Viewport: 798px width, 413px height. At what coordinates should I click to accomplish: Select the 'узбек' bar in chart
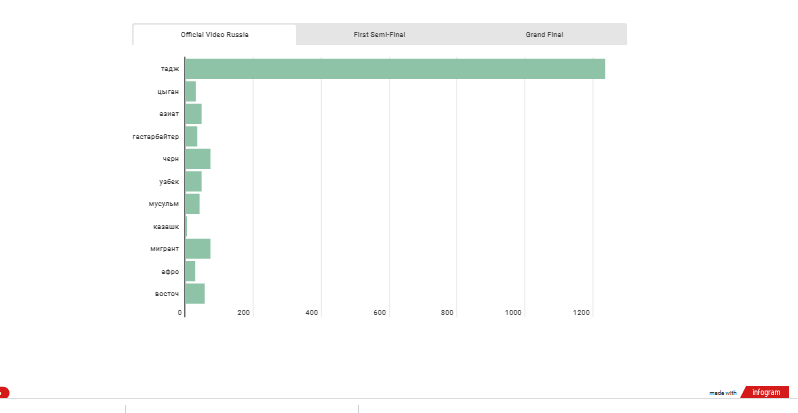[x=193, y=181]
